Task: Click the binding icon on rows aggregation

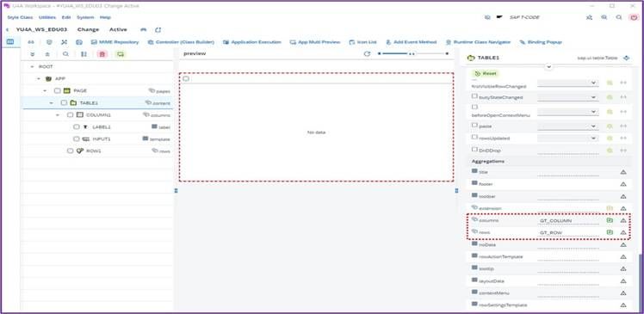Action: point(610,232)
